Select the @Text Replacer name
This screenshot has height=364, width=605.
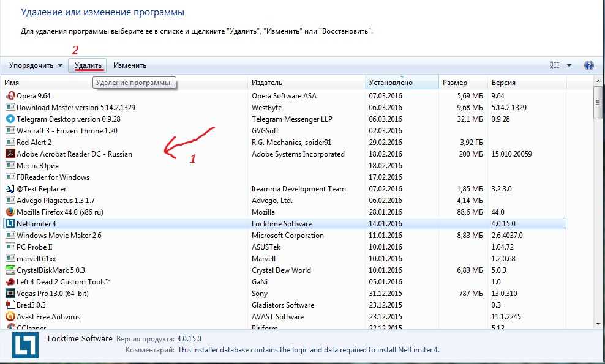[41, 188]
